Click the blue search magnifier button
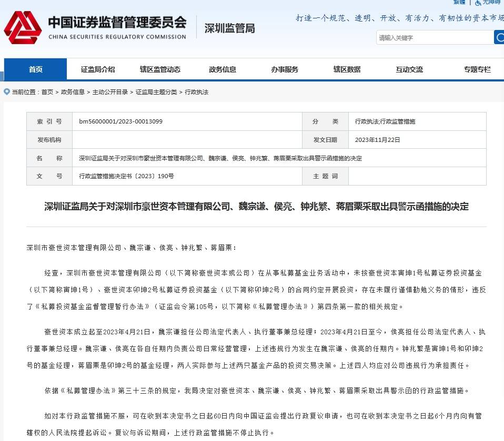 click(498, 37)
